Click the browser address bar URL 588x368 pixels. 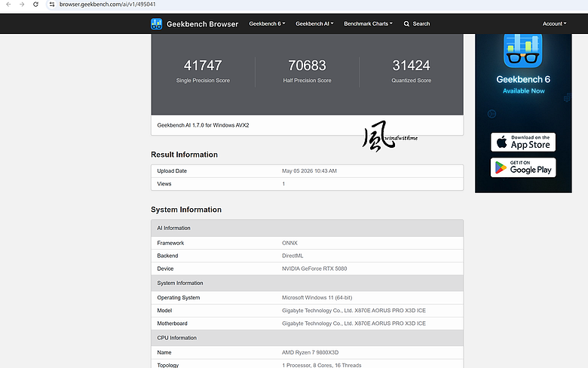[108, 5]
